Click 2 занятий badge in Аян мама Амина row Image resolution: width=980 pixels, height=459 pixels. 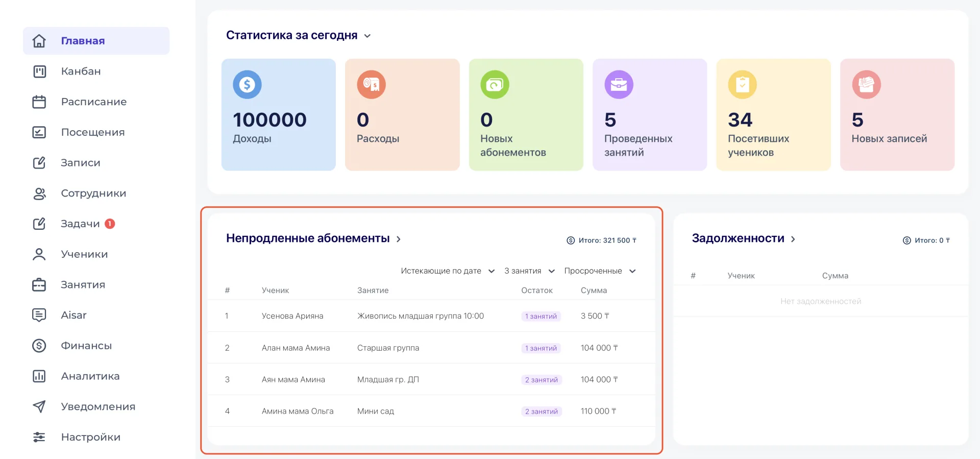pyautogui.click(x=542, y=380)
